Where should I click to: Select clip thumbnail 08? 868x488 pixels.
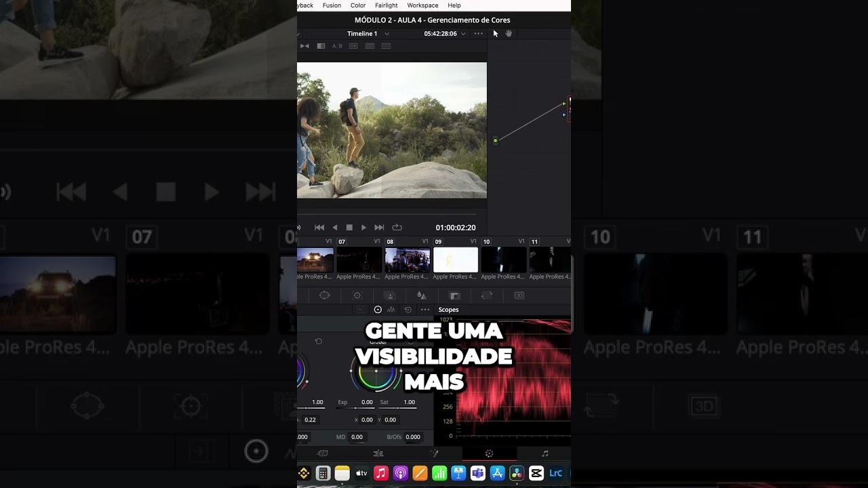click(408, 260)
